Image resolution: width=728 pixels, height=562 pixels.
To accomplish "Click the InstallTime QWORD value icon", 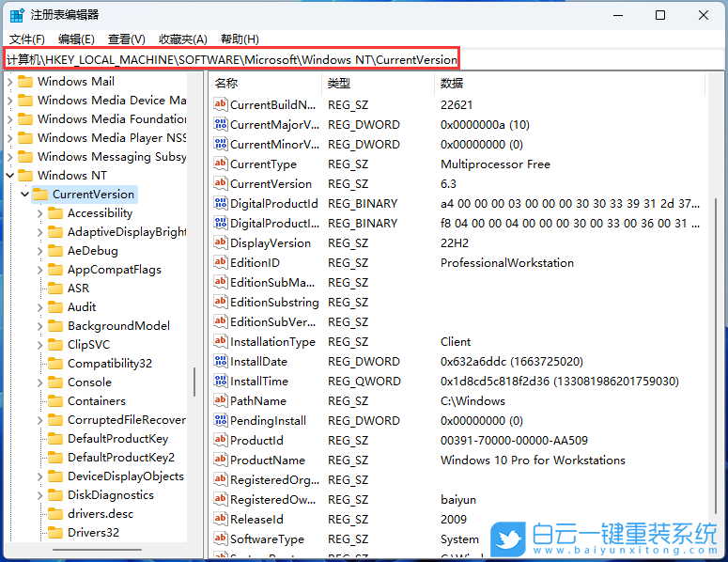I will [x=221, y=381].
